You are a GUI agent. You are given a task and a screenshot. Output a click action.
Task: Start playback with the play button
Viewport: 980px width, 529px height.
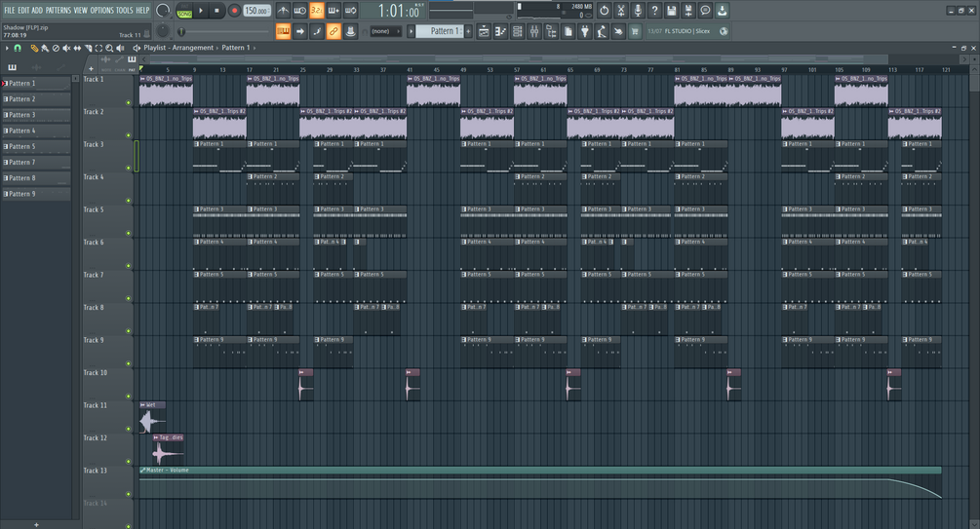tap(201, 11)
